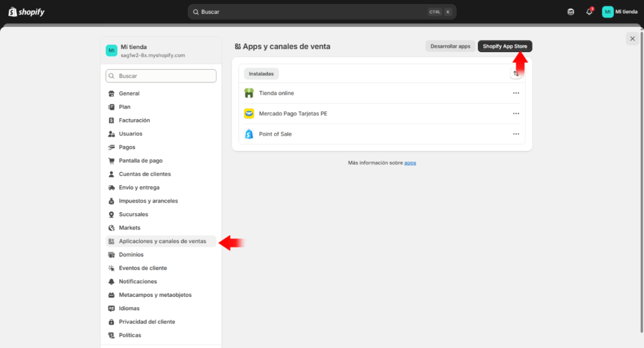Follow the apps link in footer text

pyautogui.click(x=410, y=163)
